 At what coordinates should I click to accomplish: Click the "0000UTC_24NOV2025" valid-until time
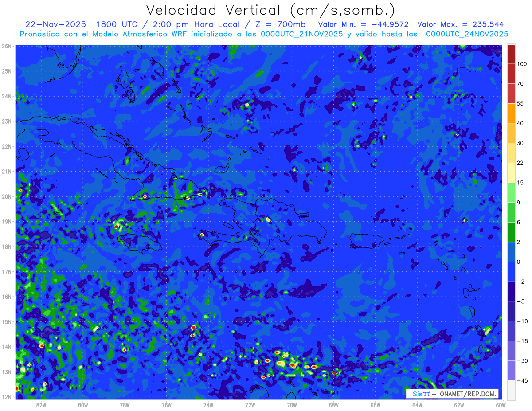pos(467,34)
